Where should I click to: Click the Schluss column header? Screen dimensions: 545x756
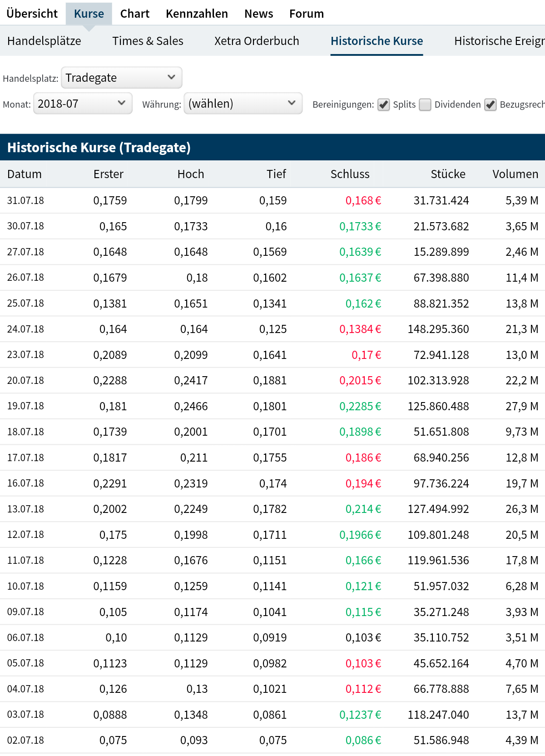350,174
